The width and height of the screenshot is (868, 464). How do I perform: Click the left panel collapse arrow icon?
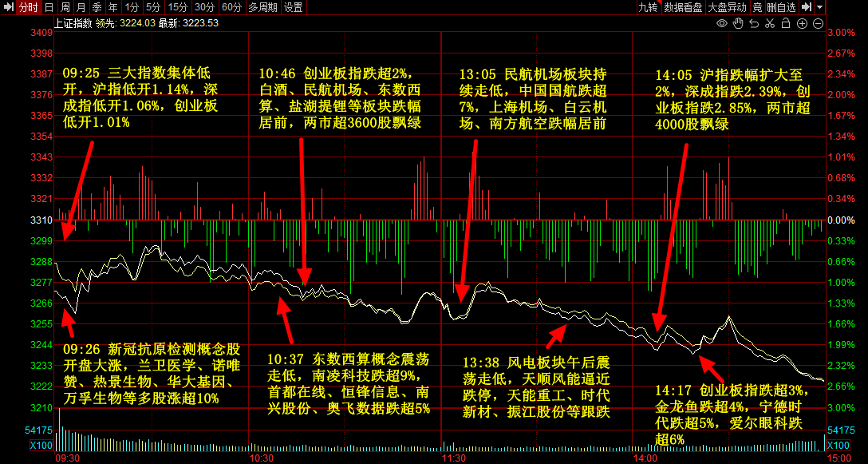(7, 7)
